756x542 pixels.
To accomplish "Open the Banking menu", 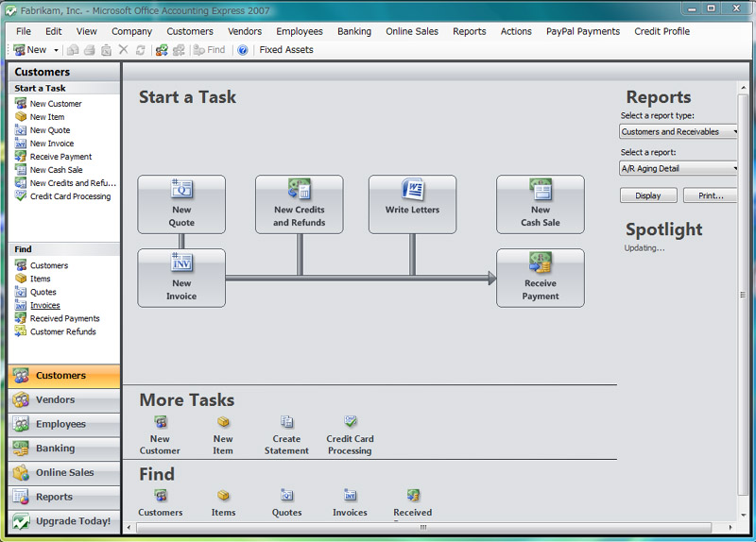I will coord(353,31).
